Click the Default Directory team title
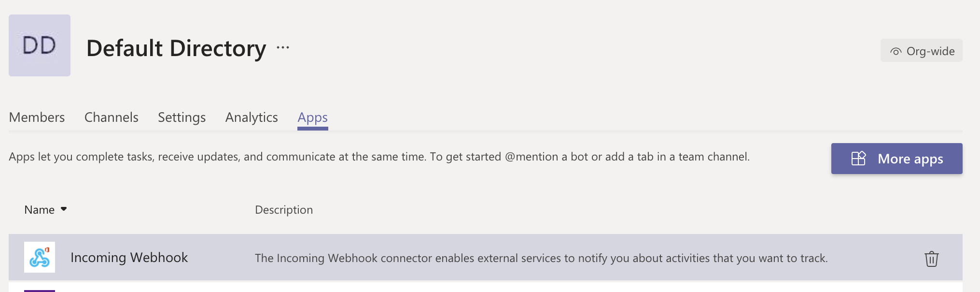The width and height of the screenshot is (980, 292). [176, 48]
